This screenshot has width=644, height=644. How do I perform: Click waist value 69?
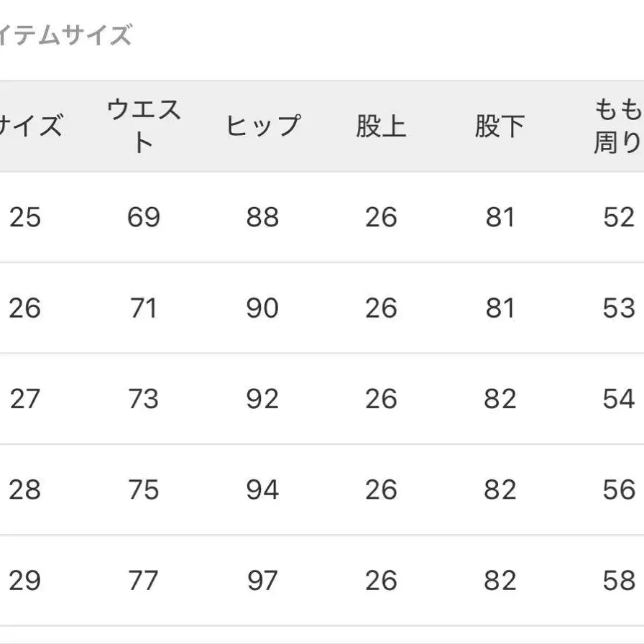point(143,217)
